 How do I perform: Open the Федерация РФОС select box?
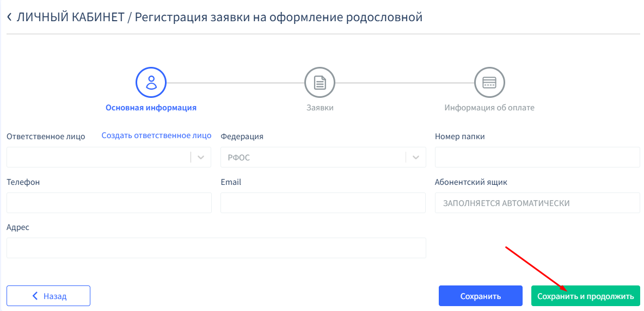coord(313,157)
